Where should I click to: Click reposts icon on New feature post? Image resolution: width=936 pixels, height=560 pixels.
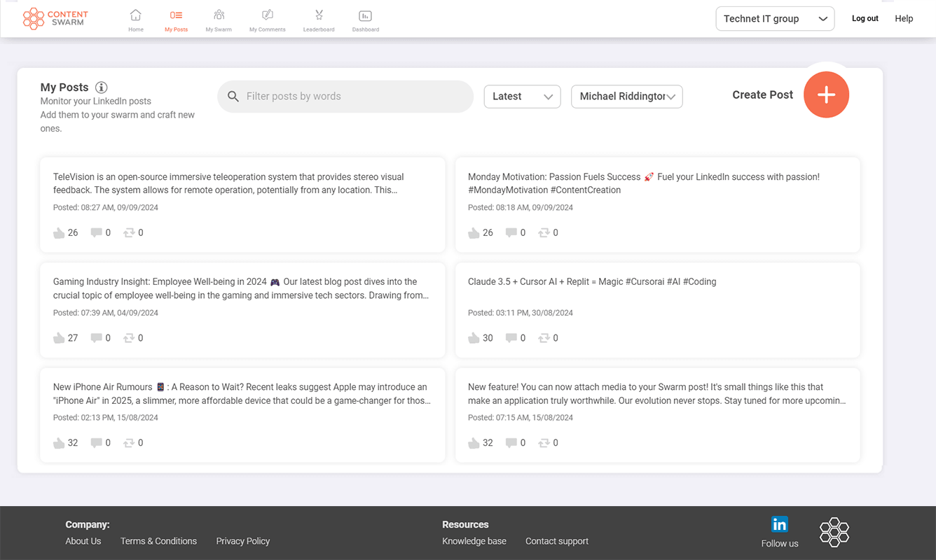point(544,442)
